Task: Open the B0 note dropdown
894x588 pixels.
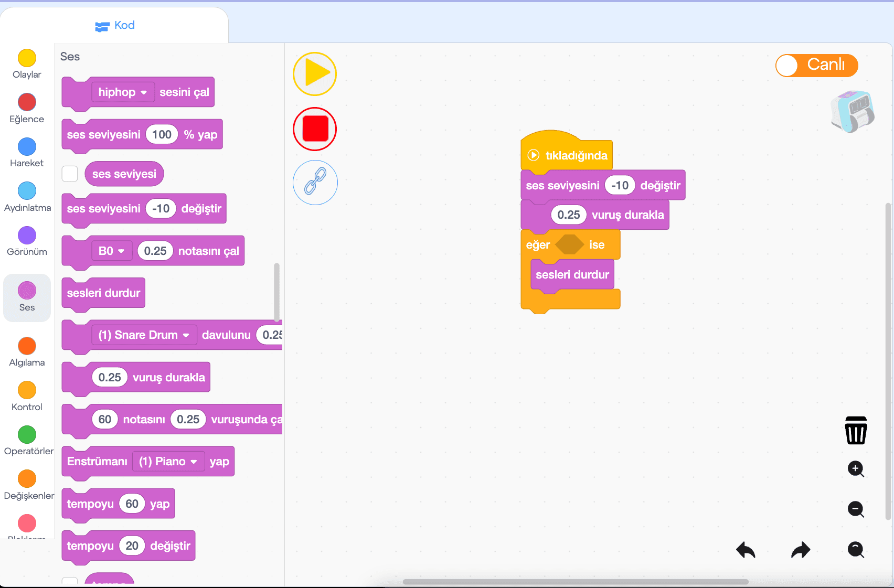Action: 111,251
